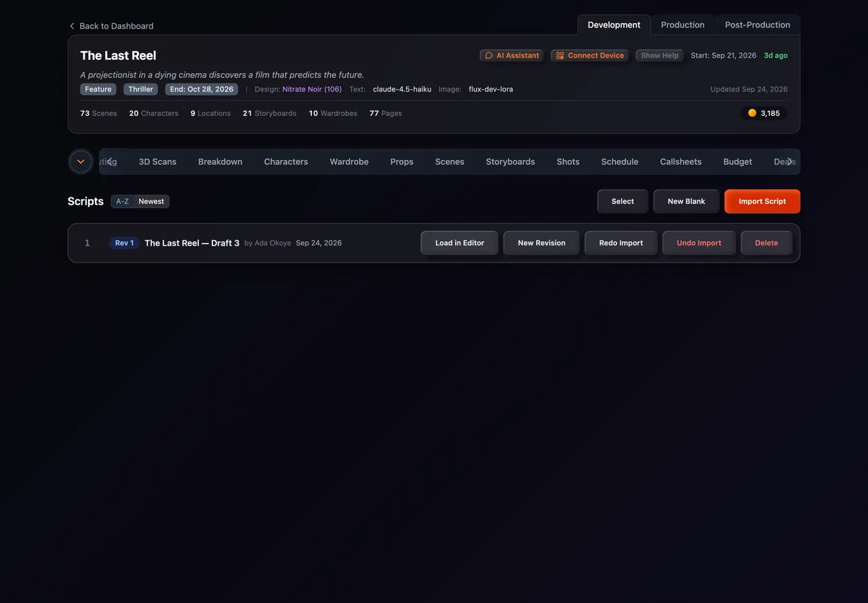Open the Shots section
Screen dimensions: 868x603
point(568,161)
